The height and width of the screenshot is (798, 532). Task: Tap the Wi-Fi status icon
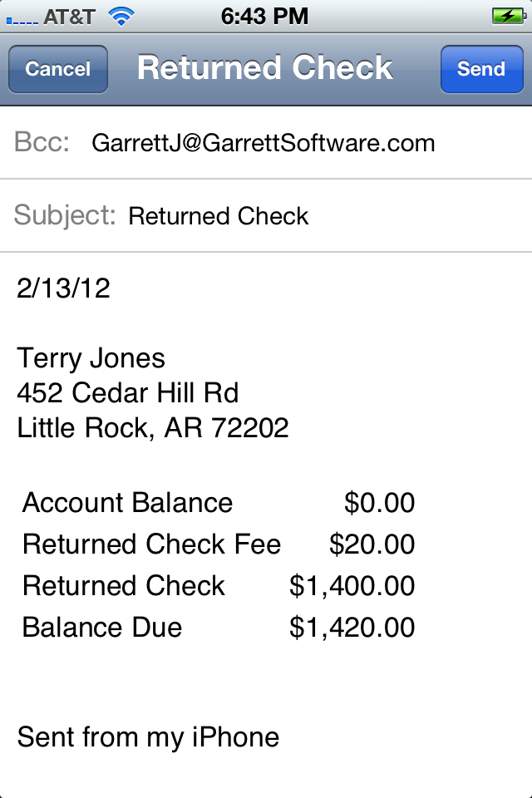click(x=121, y=17)
